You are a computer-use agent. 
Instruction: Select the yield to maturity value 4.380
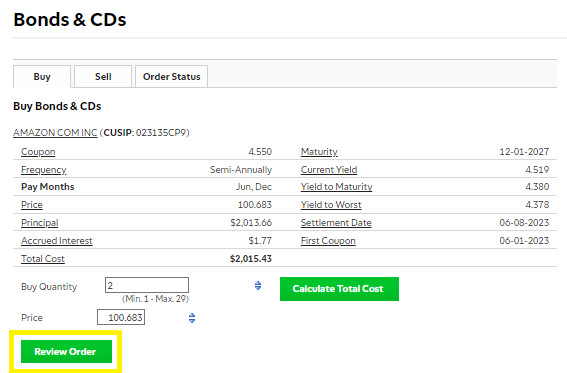pos(537,187)
